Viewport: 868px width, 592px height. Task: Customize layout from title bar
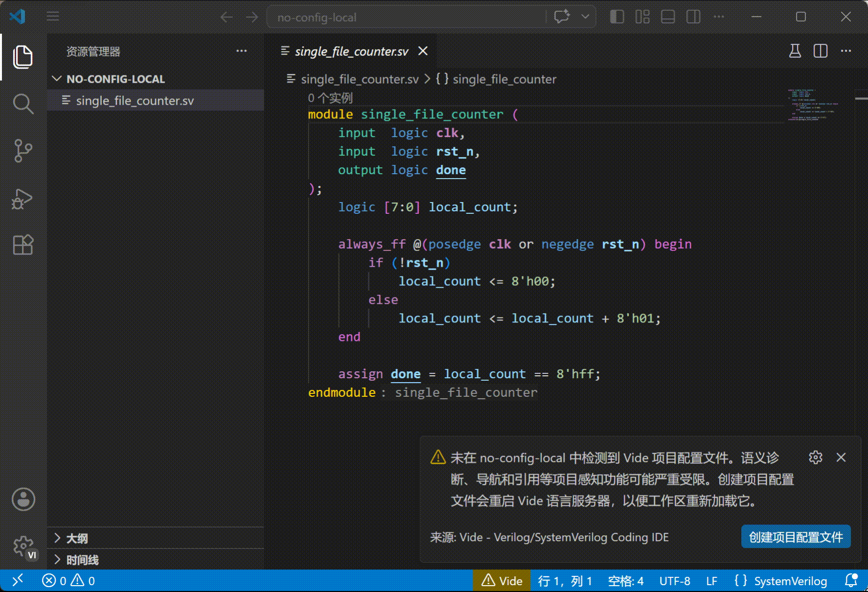[x=642, y=17]
